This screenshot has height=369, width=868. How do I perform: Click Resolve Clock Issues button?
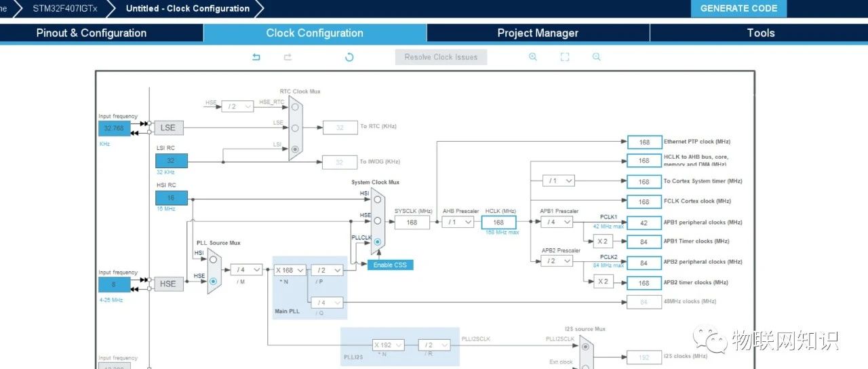click(441, 57)
